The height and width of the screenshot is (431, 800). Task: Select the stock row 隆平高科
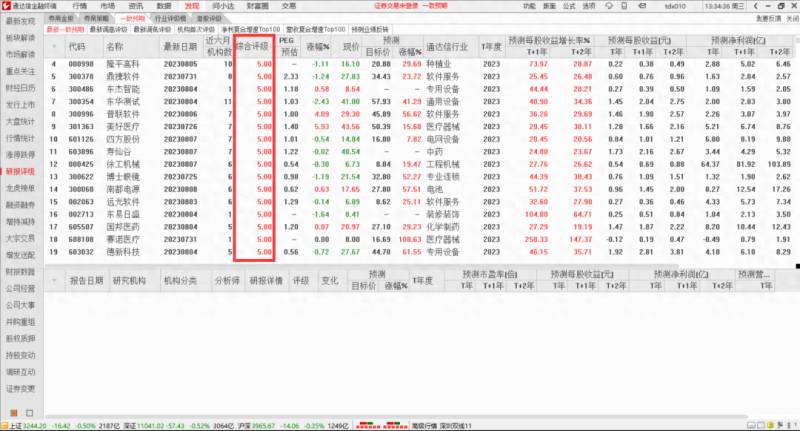[420, 64]
